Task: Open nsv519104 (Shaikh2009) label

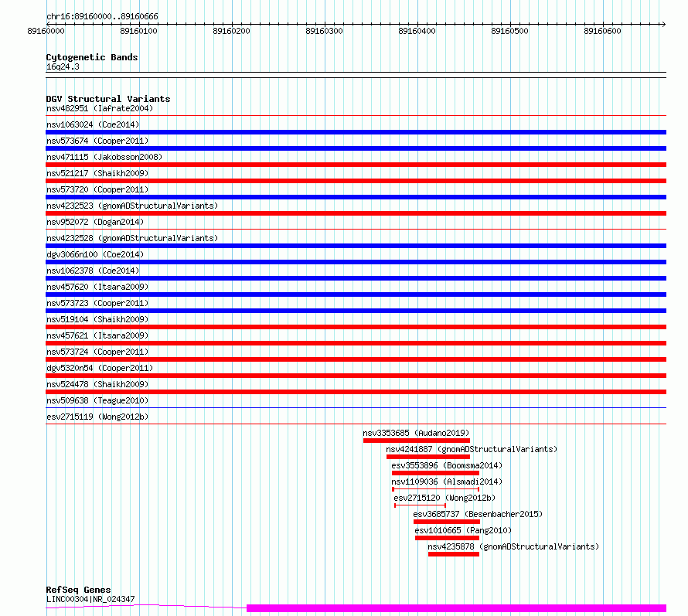Action: pos(97,319)
